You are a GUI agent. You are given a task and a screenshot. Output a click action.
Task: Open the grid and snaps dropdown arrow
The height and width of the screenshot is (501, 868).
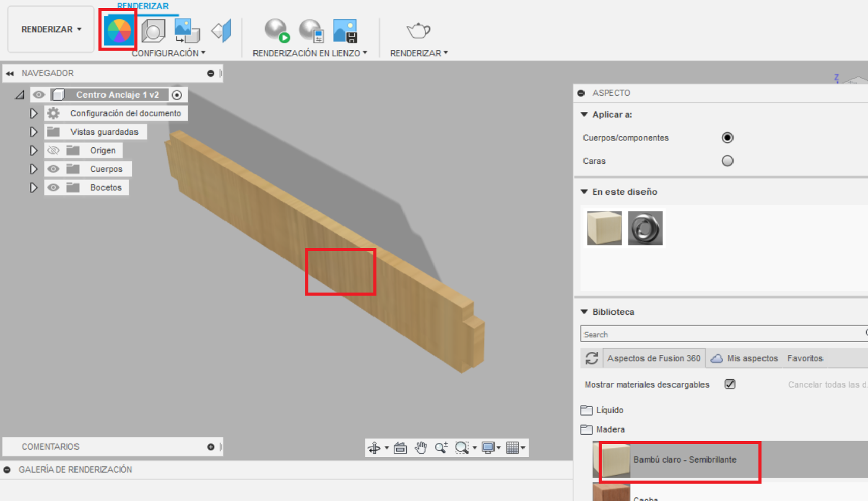tap(524, 448)
